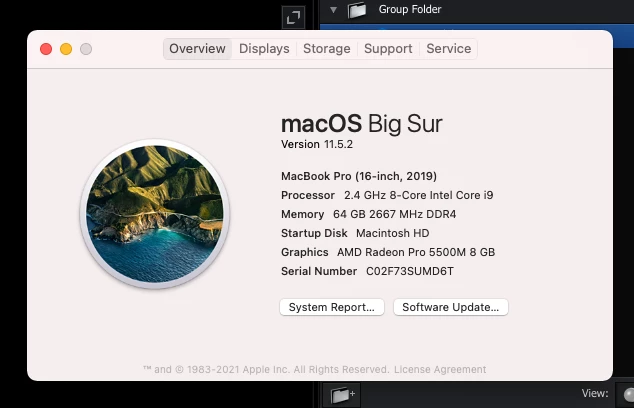Select the serial number C02F73SUMD6T

410,271
